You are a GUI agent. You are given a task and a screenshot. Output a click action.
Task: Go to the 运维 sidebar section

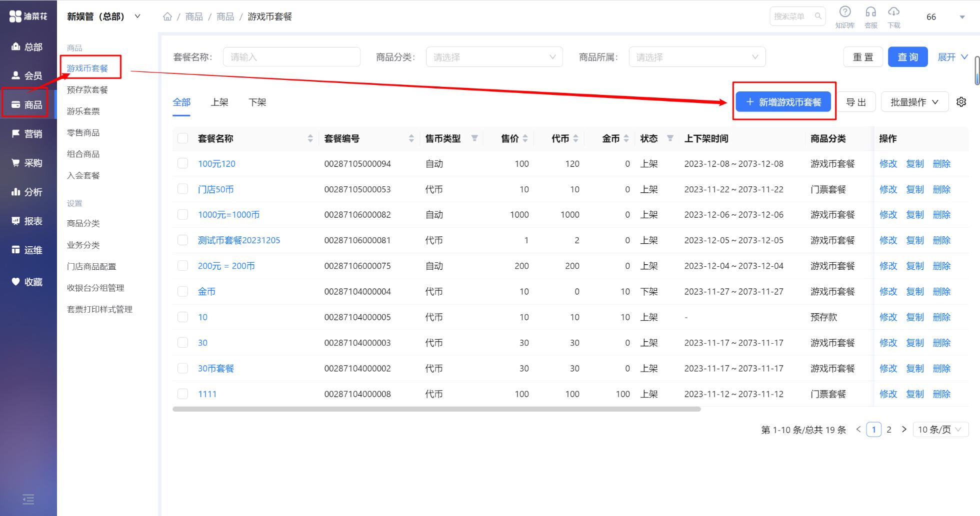tap(27, 250)
